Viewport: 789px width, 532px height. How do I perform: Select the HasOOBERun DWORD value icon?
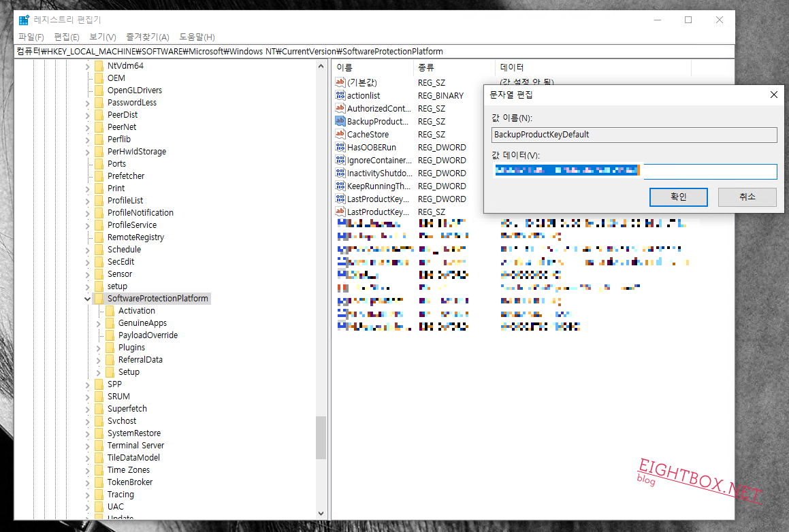[340, 147]
